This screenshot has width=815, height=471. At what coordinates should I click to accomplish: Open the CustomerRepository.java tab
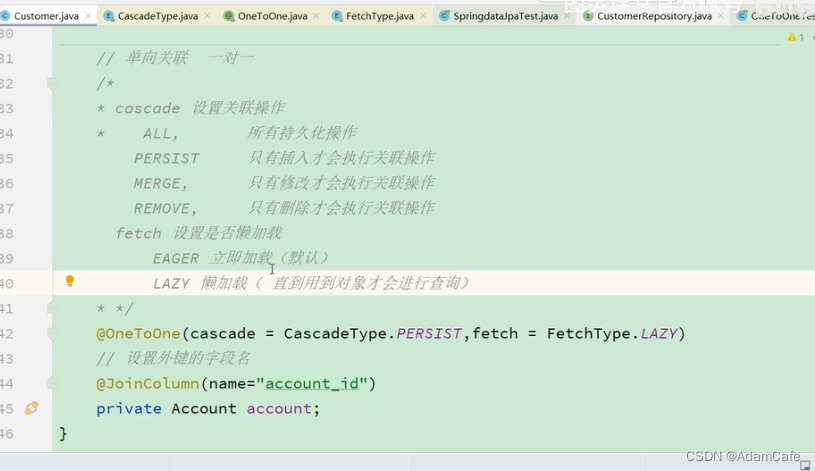tap(654, 16)
